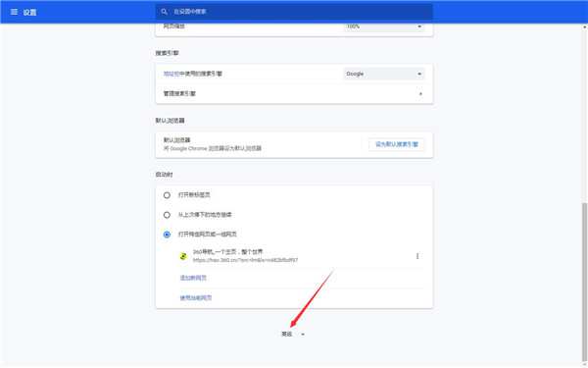Click the 360导航 site favicon

click(183, 256)
